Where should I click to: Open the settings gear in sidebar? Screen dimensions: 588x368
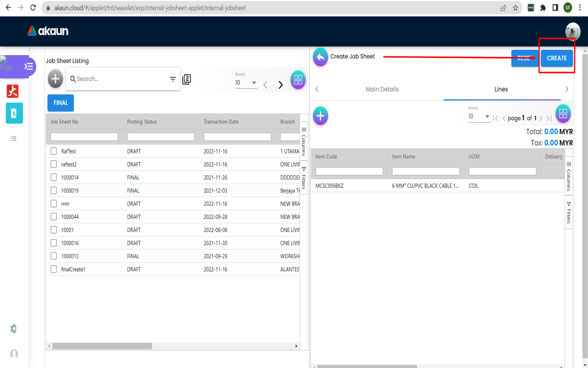pyautogui.click(x=14, y=329)
